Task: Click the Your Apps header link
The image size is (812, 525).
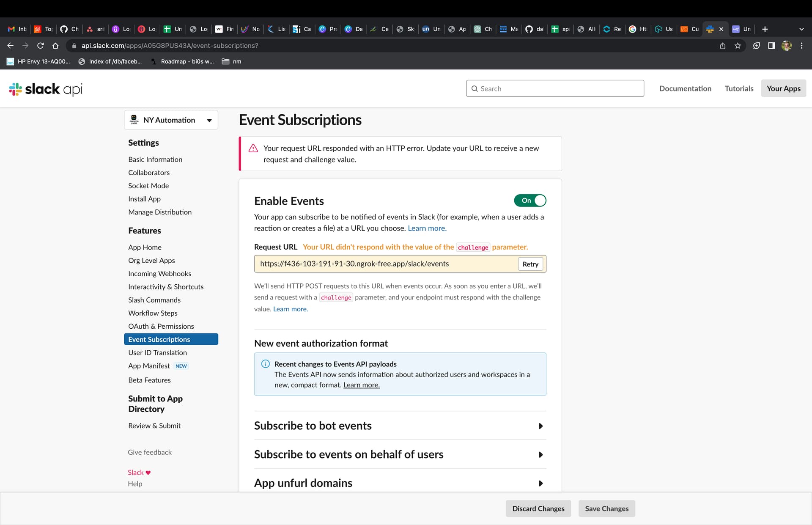Action: pos(783,88)
